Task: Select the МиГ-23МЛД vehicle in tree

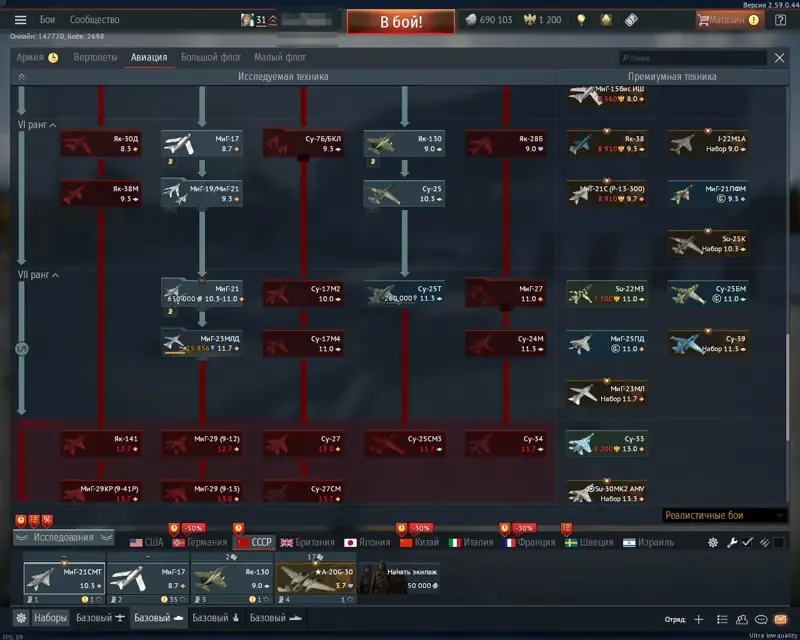Action: 202,343
